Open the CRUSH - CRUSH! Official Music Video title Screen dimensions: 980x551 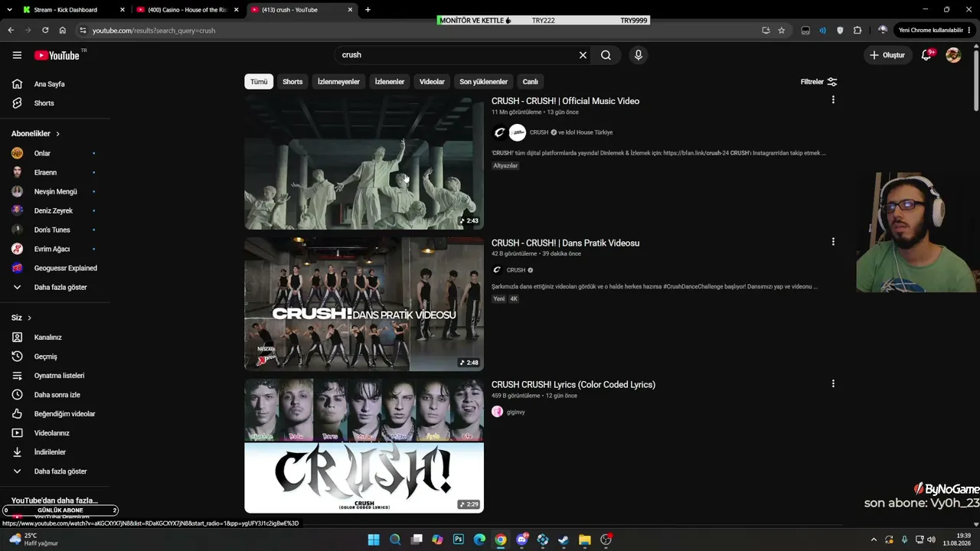pyautogui.click(x=565, y=101)
